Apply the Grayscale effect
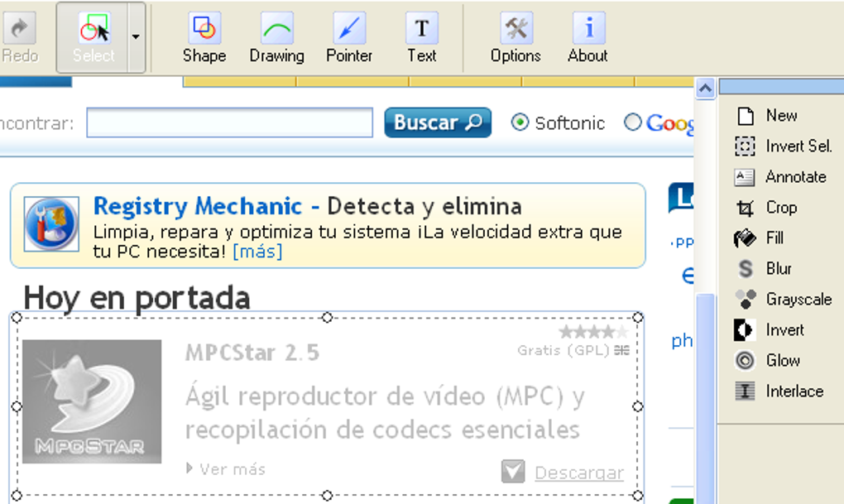The width and height of the screenshot is (844, 504). click(x=784, y=299)
